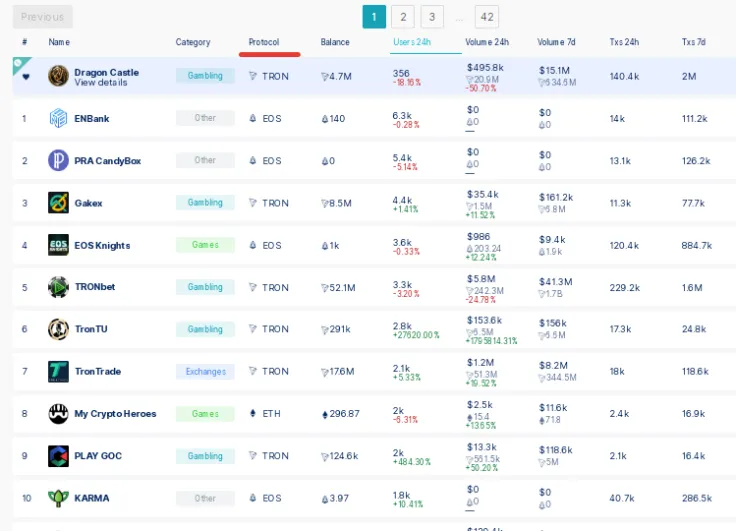This screenshot has width=736, height=531.
Task: Click Gambling category tag on TRONbet row
Action: (205, 287)
